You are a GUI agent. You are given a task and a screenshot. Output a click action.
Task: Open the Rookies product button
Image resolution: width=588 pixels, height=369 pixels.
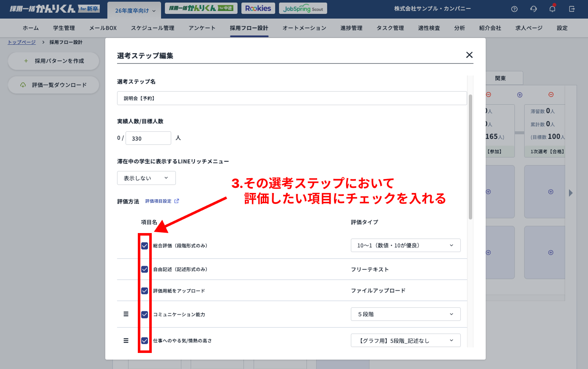[258, 8]
